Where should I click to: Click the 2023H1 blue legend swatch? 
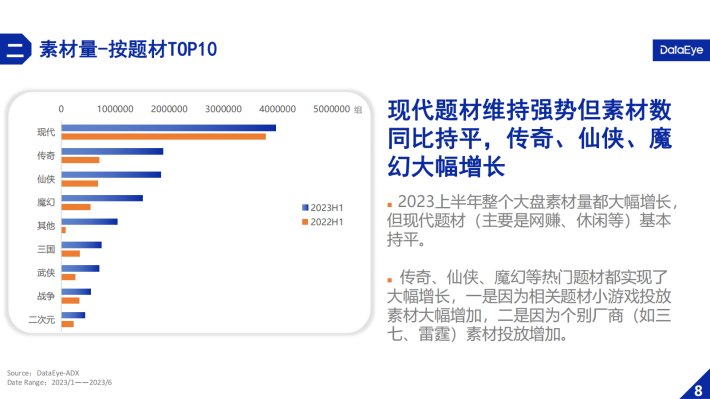point(305,207)
